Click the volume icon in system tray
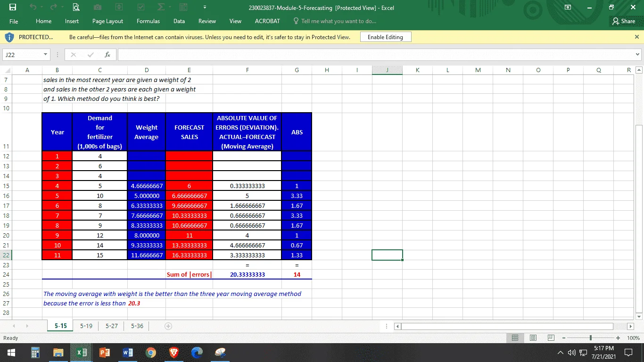Viewport: 644px width, 362px height. click(x=572, y=353)
